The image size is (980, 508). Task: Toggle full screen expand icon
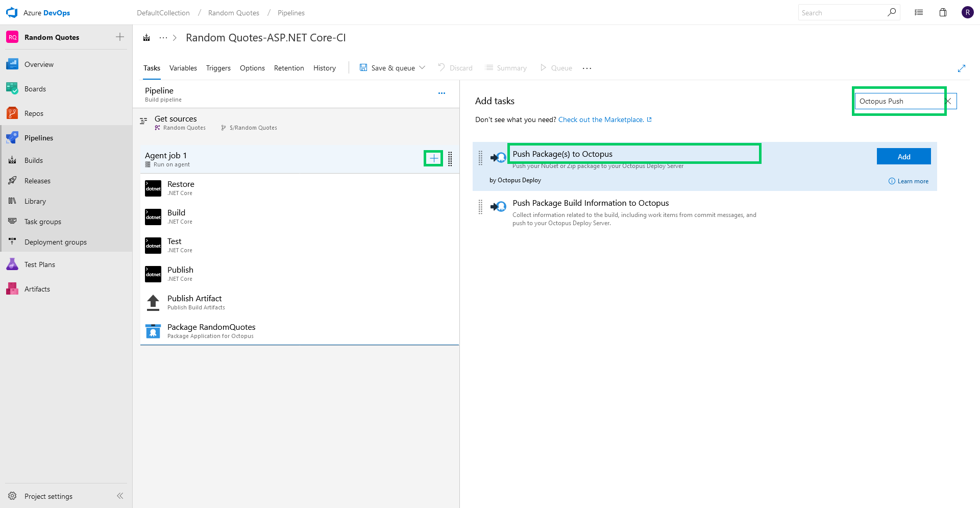click(962, 68)
